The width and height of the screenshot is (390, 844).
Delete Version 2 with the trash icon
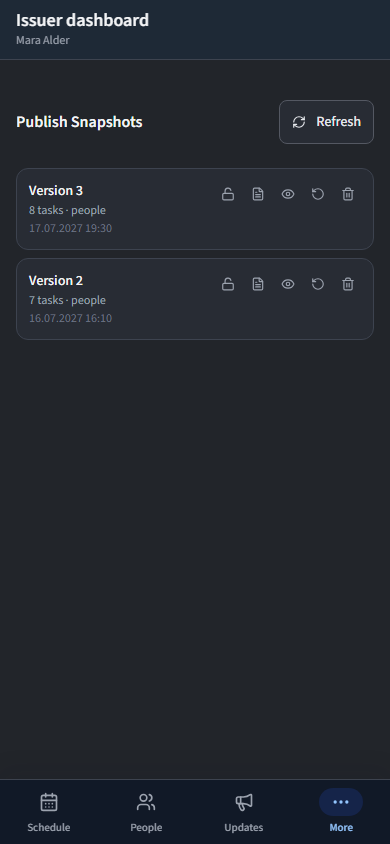[x=348, y=284]
